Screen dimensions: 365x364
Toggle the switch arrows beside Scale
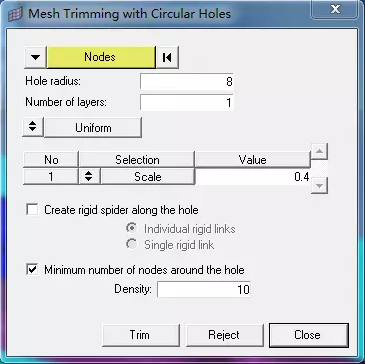point(89,177)
